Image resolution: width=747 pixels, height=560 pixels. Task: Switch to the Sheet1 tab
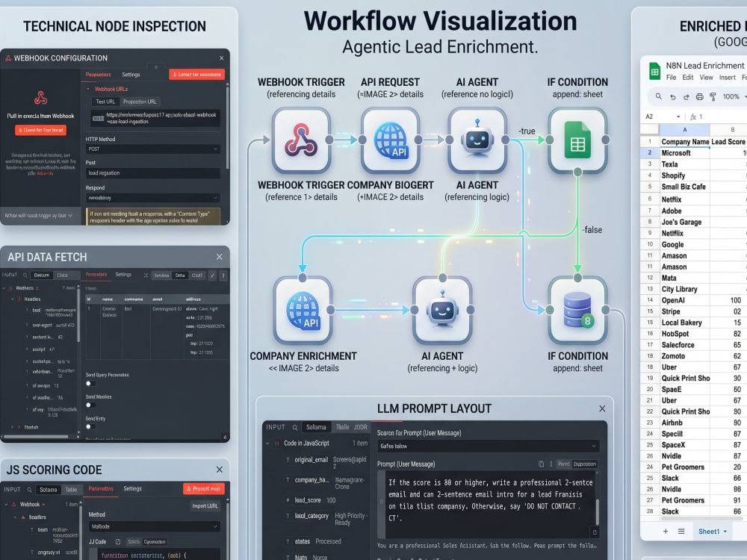click(x=712, y=532)
